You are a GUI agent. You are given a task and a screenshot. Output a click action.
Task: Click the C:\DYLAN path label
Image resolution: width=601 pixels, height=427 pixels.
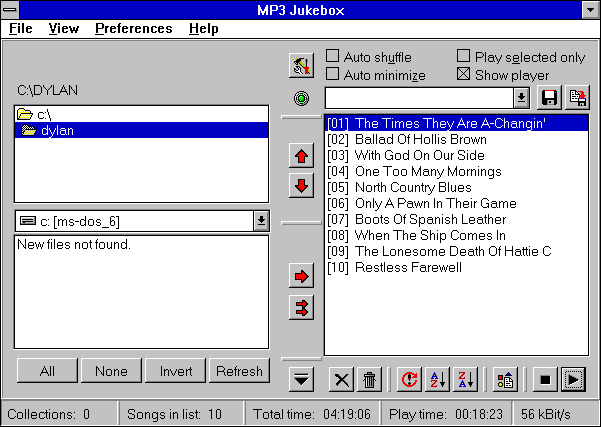point(48,90)
